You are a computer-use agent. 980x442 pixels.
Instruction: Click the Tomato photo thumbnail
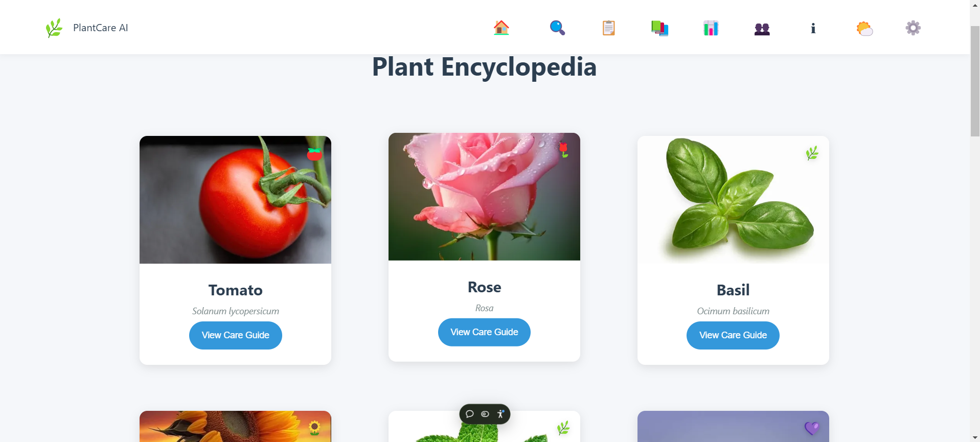235,200
